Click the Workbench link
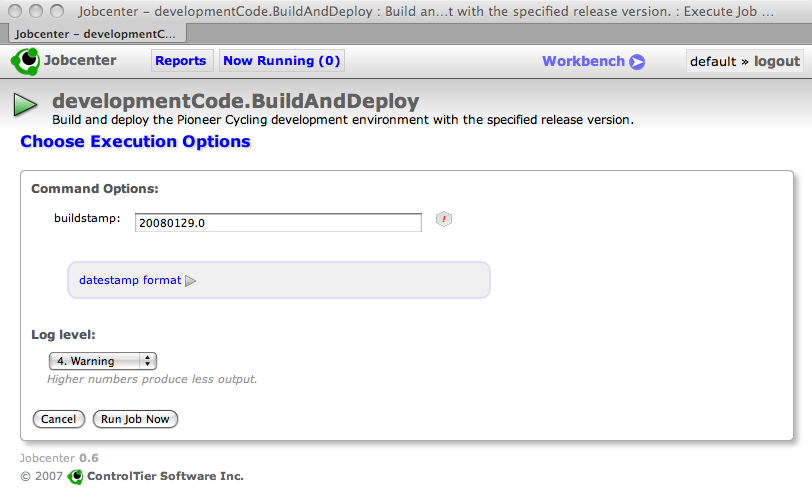Screen dimensions: 812x504 pyautogui.click(x=583, y=61)
